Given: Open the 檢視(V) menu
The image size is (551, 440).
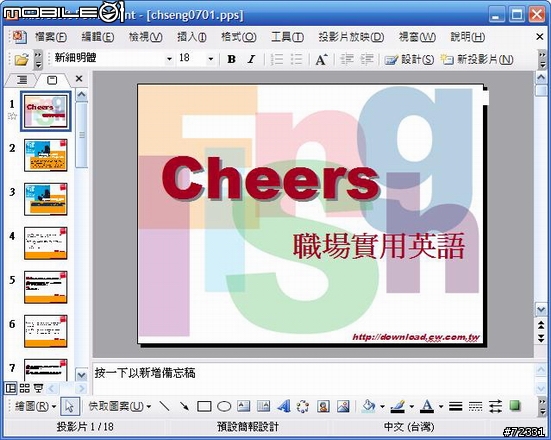Looking at the screenshot, I should (145, 37).
